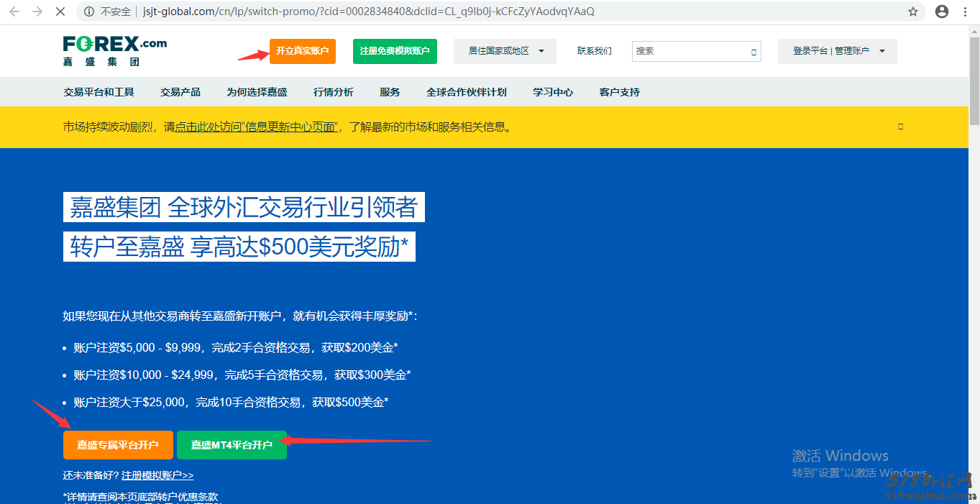Click footnote *详情请查阅本页底部转户优惠条款
Viewport: 980px width, 504px height.
point(141,497)
